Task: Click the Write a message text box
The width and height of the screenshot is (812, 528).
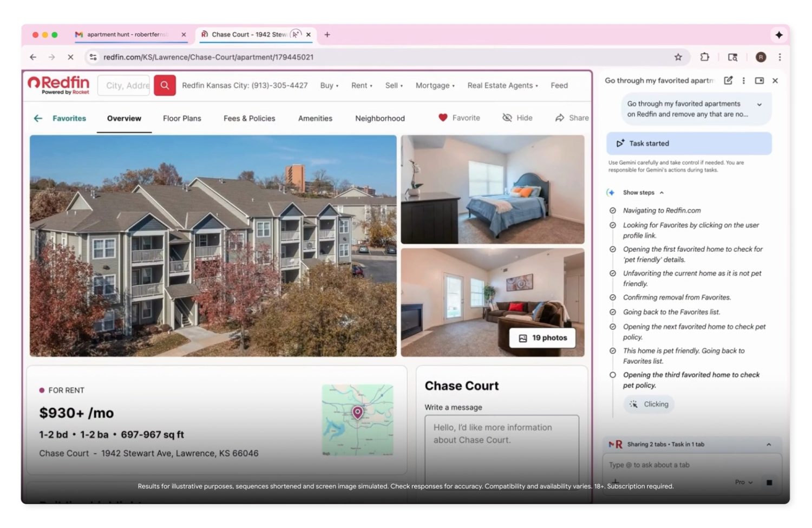Action: (x=502, y=444)
